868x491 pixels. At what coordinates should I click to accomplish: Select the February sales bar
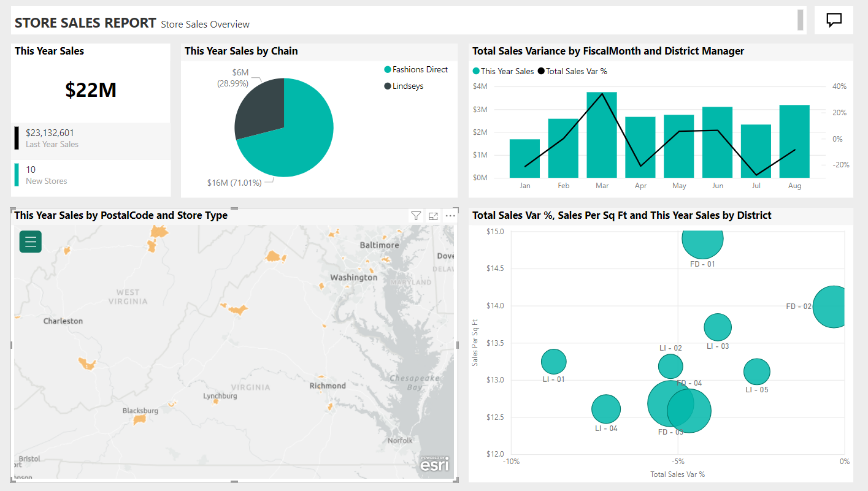click(x=563, y=148)
